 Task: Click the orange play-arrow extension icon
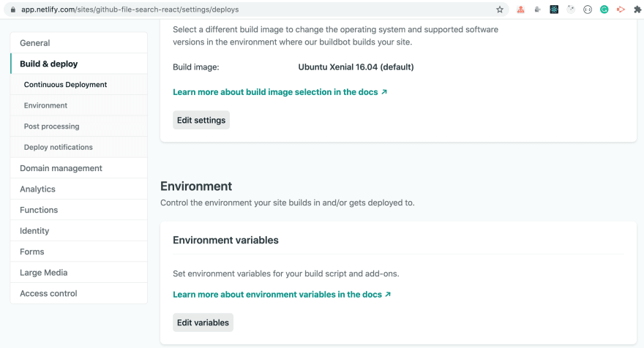(x=621, y=10)
